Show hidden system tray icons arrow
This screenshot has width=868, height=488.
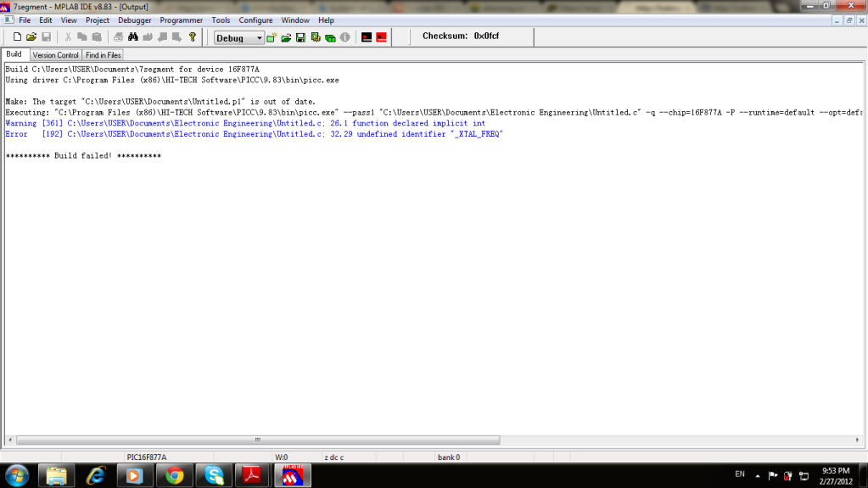tap(758, 475)
